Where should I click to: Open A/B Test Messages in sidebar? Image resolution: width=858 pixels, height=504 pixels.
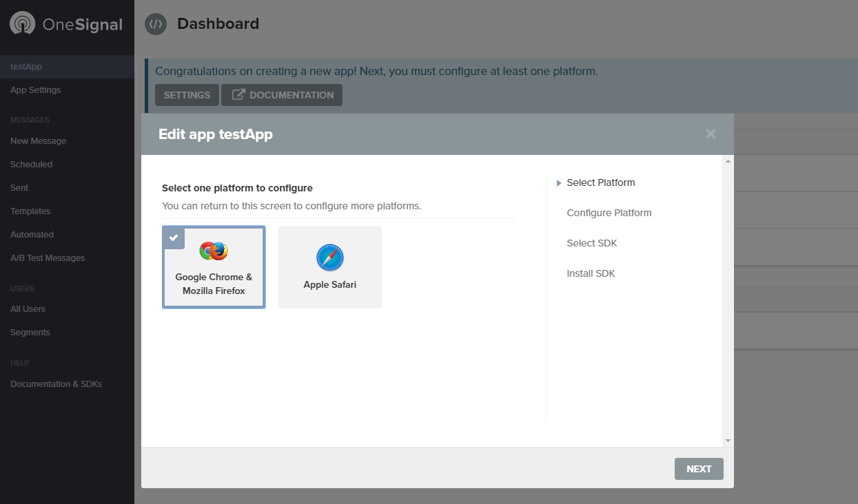(x=48, y=258)
